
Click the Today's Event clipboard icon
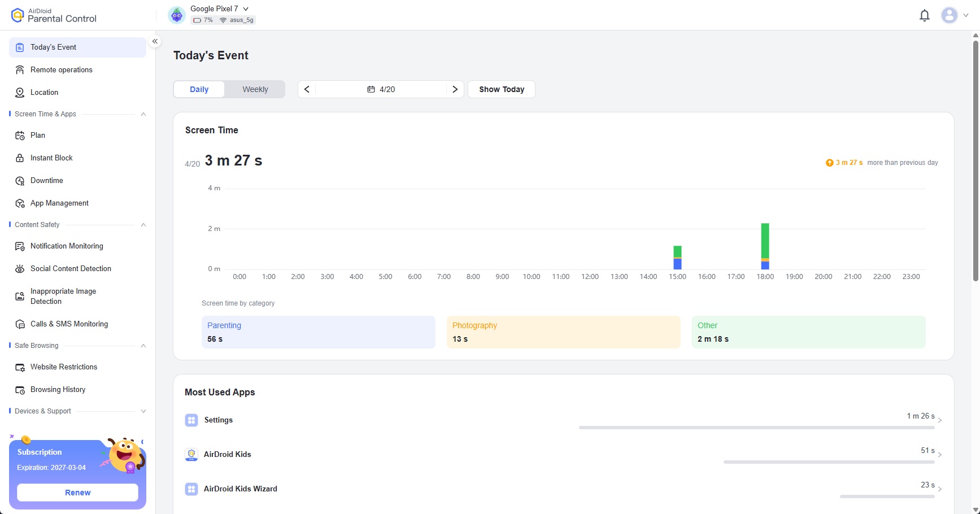click(x=20, y=47)
